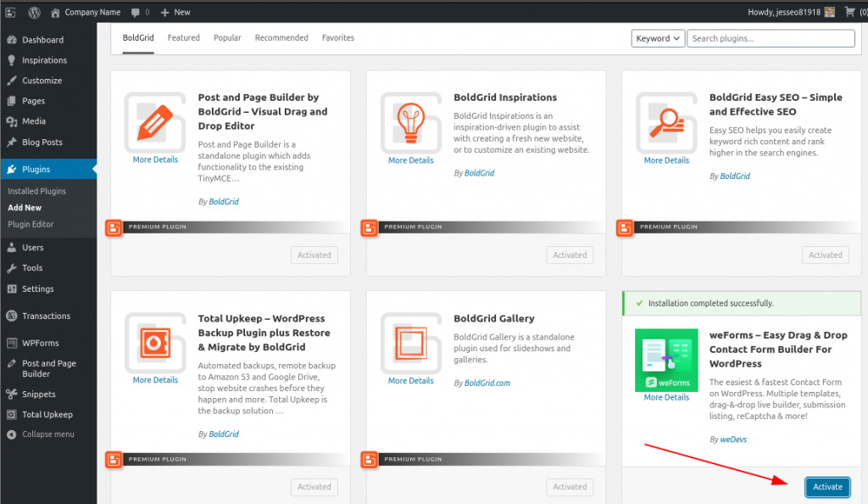Open the weForms plugin title
Viewport: 868px width, 504px height.
[778, 350]
